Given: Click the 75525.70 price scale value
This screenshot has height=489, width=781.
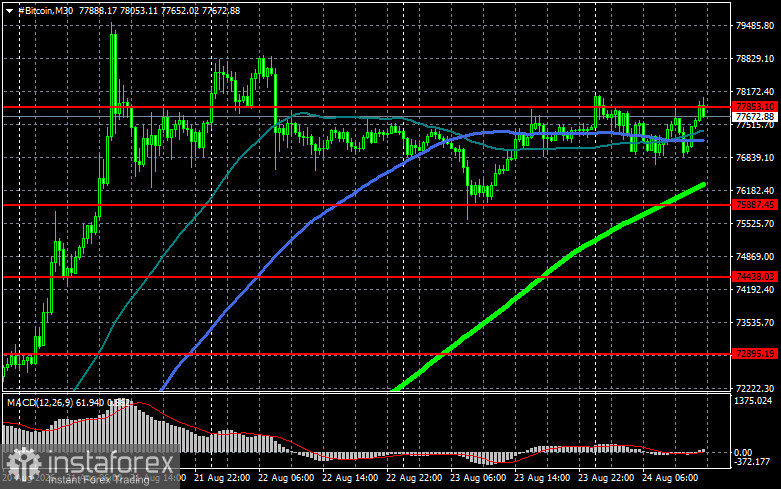Looking at the screenshot, I should point(755,224).
